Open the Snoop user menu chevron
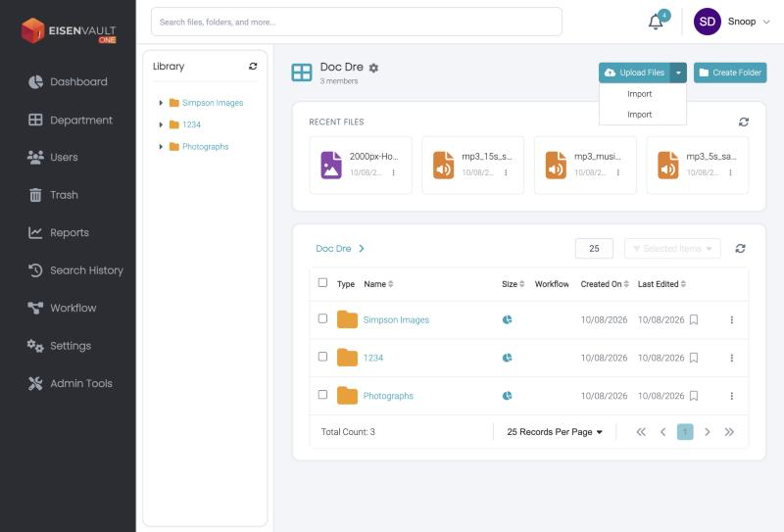The width and height of the screenshot is (784, 532). coord(766,22)
